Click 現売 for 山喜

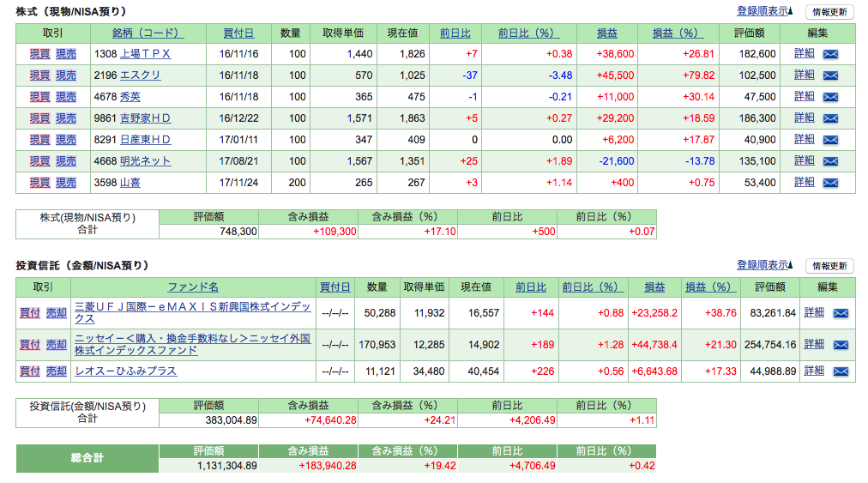pos(66,183)
